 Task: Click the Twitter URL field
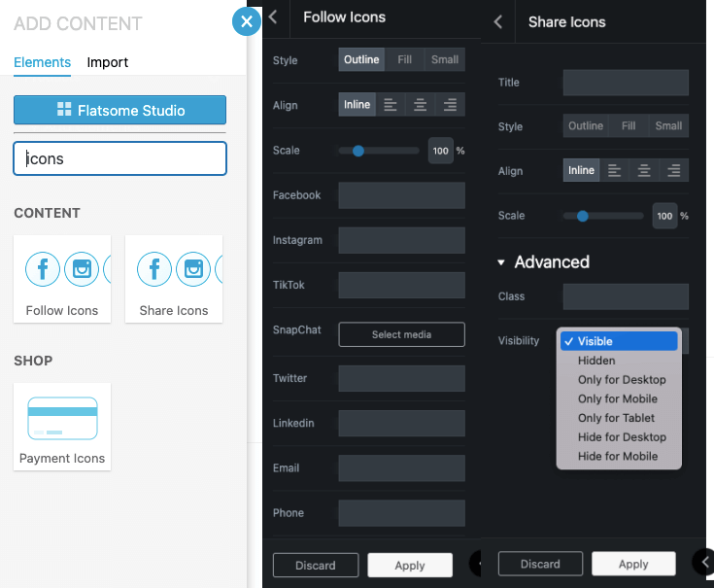coord(401,378)
